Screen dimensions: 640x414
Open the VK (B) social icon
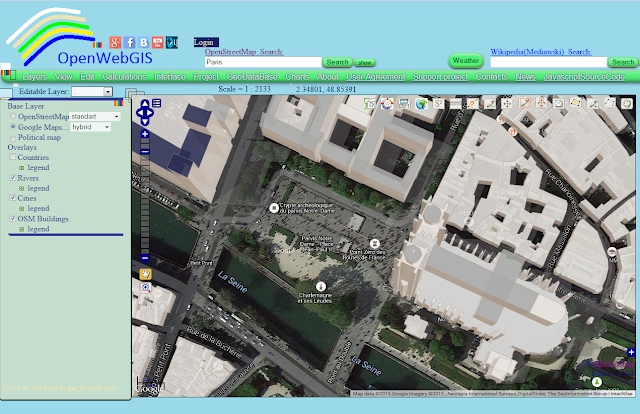click(x=144, y=42)
